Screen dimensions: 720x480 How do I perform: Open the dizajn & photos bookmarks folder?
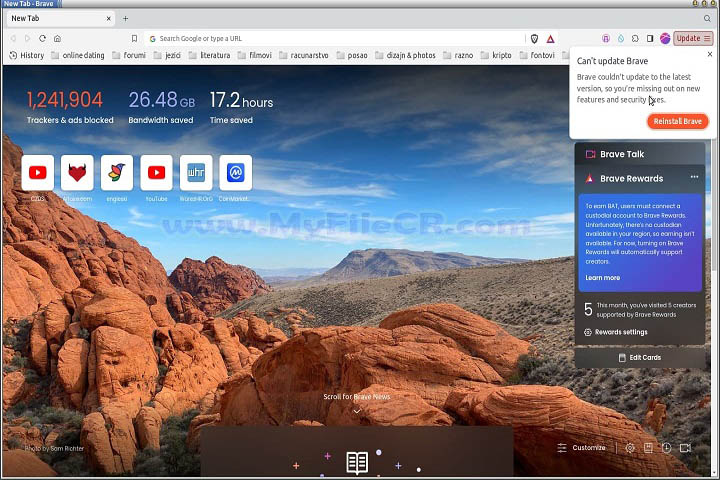tap(405, 55)
